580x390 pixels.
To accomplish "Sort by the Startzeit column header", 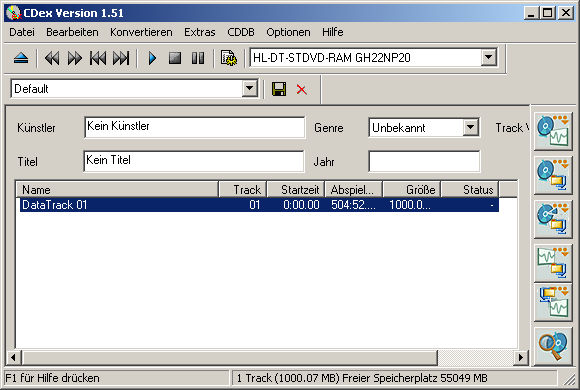I will pos(296,189).
